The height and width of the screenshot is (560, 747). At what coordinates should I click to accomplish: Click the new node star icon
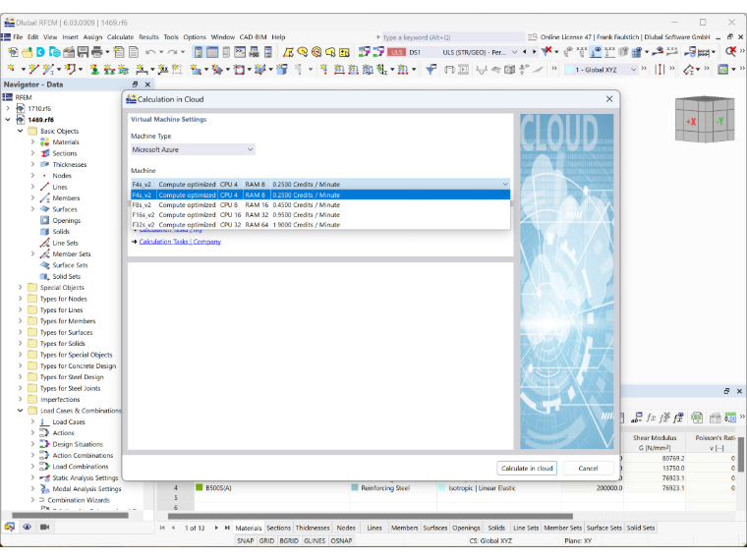tap(11, 70)
